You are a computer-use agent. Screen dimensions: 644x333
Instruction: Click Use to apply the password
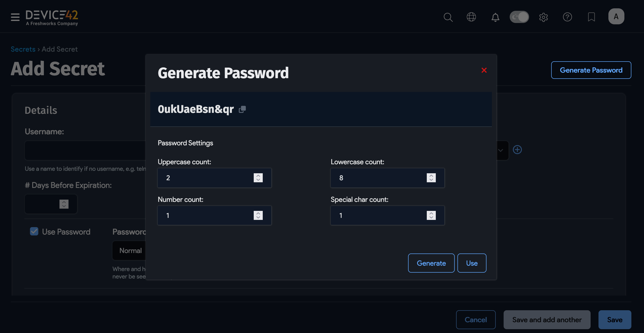471,263
